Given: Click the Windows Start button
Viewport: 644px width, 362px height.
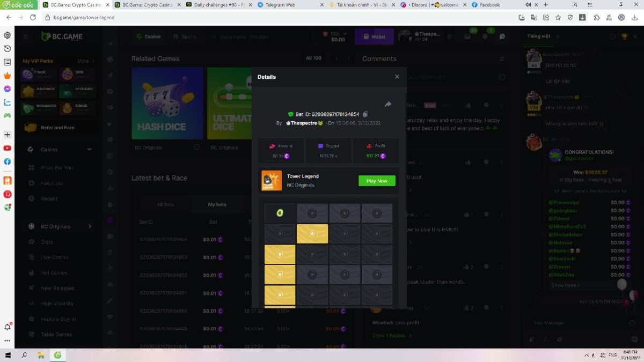Looking at the screenshot, I should 8,355.
